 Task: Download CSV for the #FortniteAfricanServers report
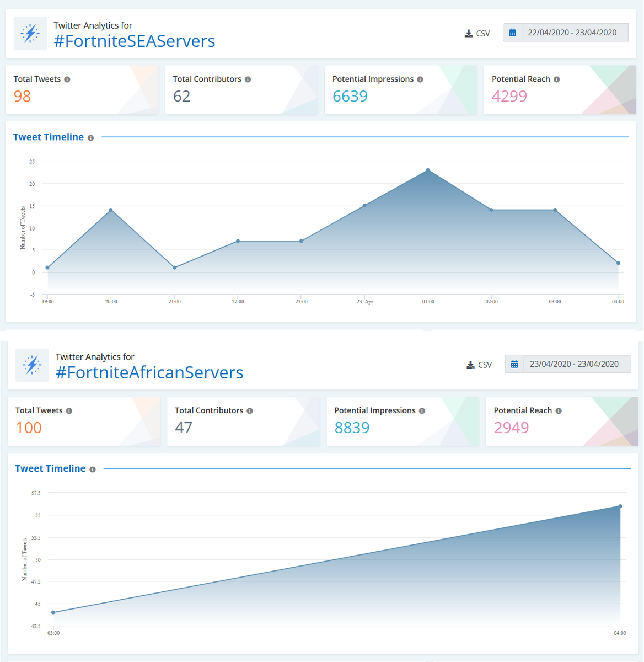(x=479, y=365)
